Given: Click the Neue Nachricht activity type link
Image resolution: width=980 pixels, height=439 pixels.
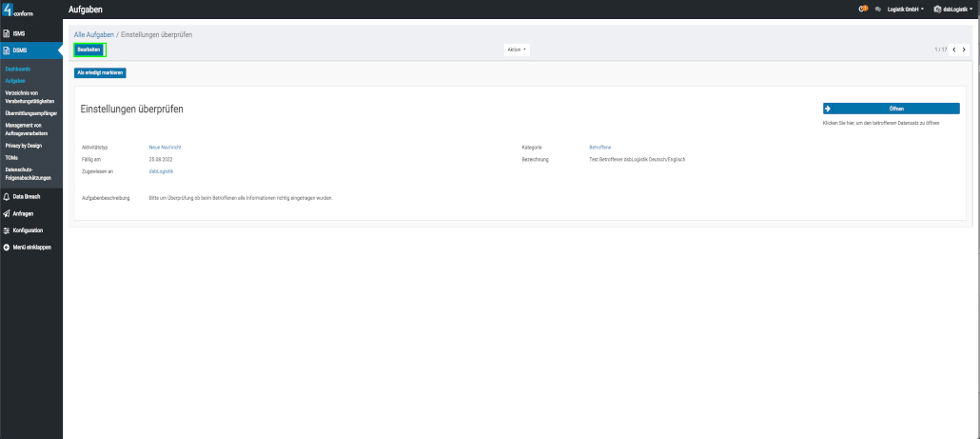Looking at the screenshot, I should [x=165, y=148].
